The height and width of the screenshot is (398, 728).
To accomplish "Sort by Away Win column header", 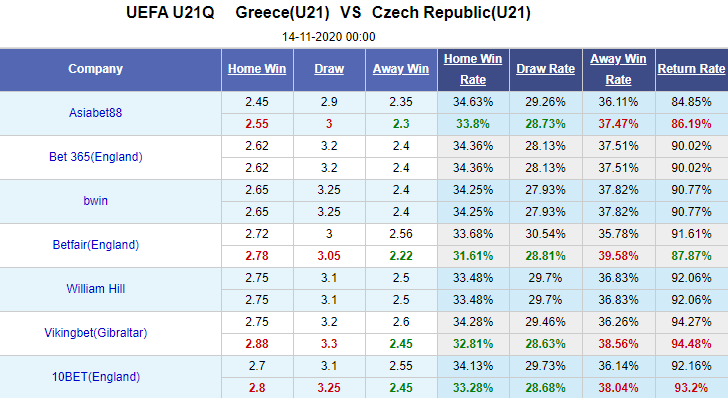I will (401, 69).
